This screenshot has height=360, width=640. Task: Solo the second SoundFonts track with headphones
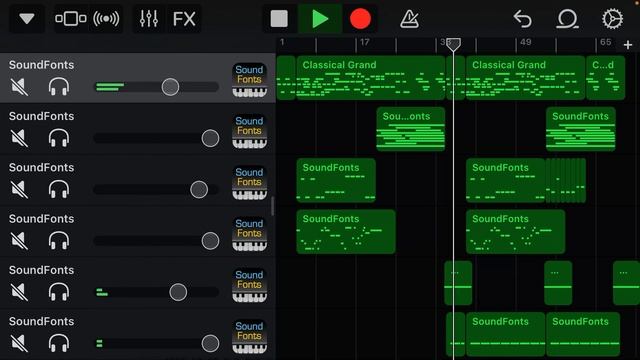pyautogui.click(x=59, y=138)
